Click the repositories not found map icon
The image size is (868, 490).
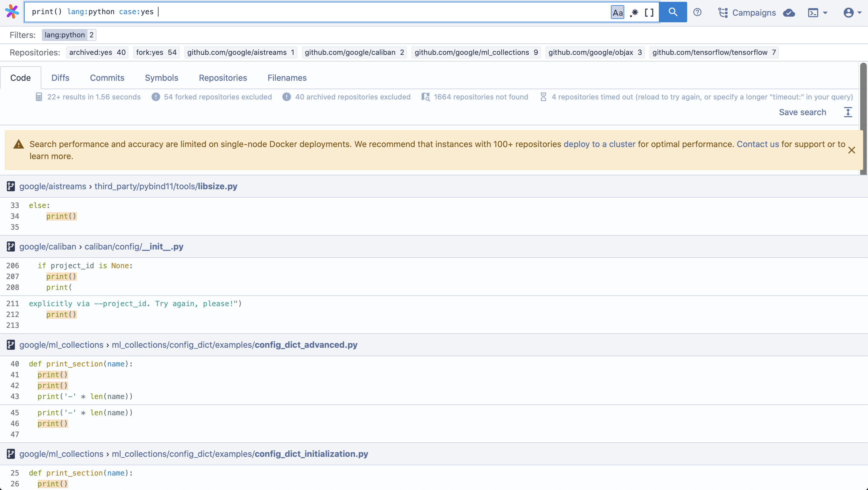point(426,97)
